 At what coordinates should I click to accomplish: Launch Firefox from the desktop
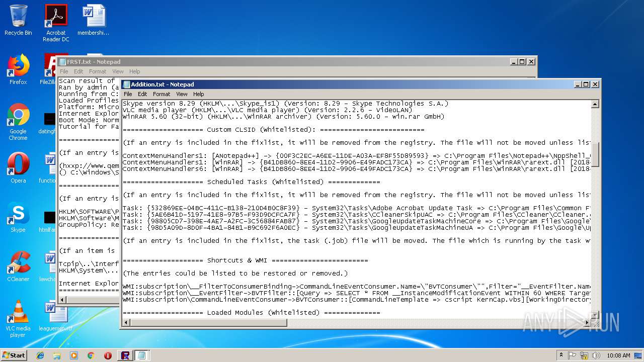tap(18, 69)
